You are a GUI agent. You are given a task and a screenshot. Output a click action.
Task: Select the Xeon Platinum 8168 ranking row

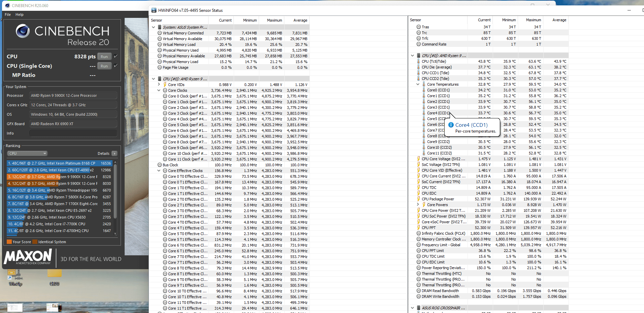tap(59, 163)
